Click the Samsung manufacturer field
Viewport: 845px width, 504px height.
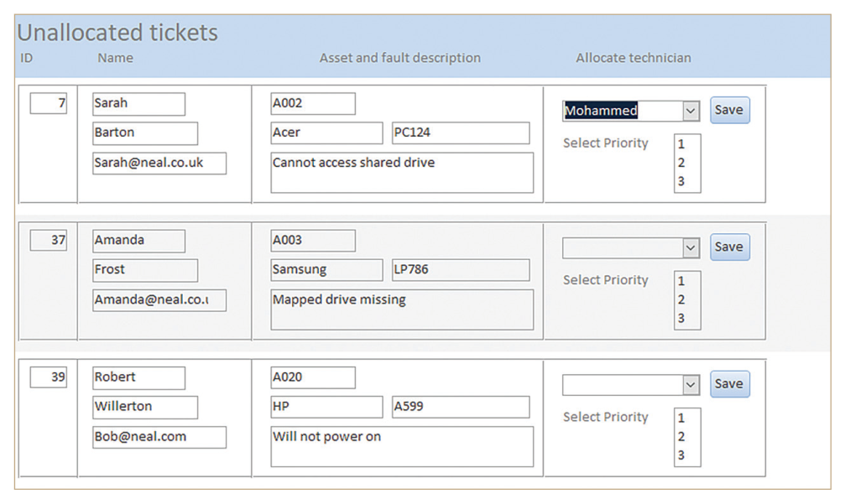point(326,270)
